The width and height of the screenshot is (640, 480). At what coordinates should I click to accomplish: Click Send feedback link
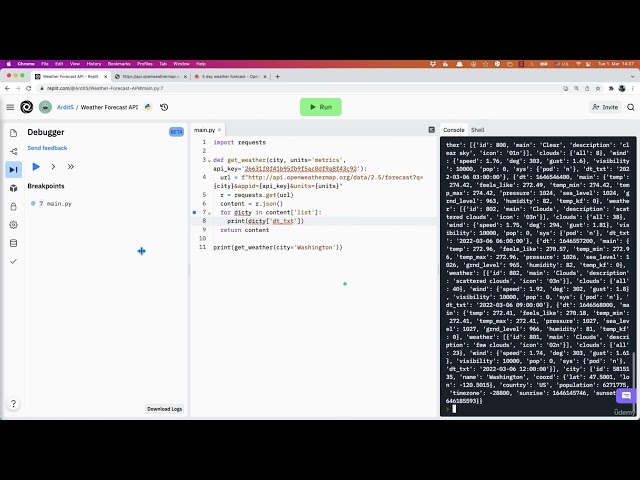point(47,148)
